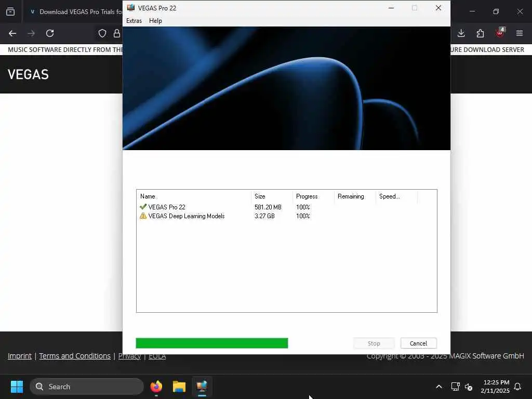Viewport: 532px width, 399px height.
Task: Open the Help menu in VEGAS installer
Action: (155, 21)
